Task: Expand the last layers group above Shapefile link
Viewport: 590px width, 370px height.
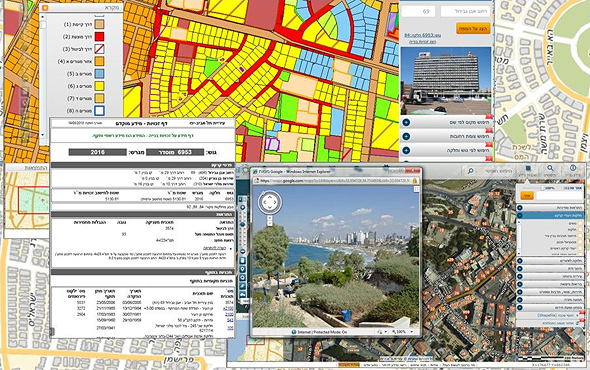Action: click(520, 308)
